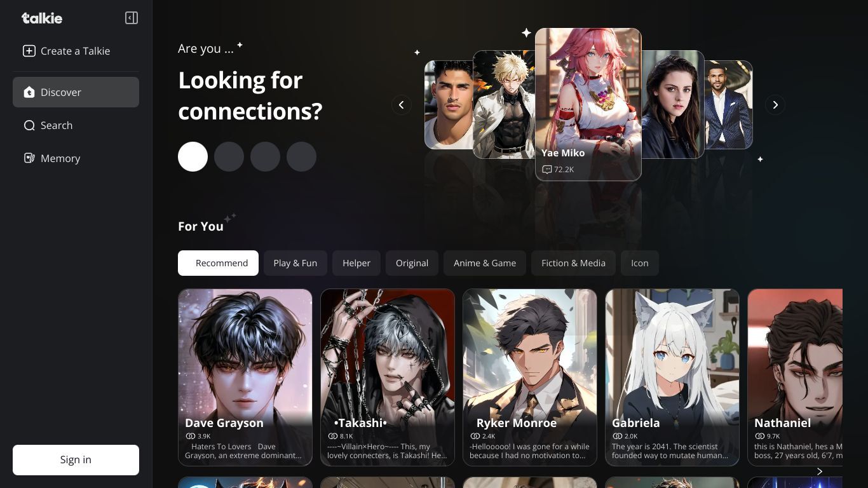868x488 pixels.
Task: Click the "For You" heading
Action: pyautogui.click(x=201, y=226)
